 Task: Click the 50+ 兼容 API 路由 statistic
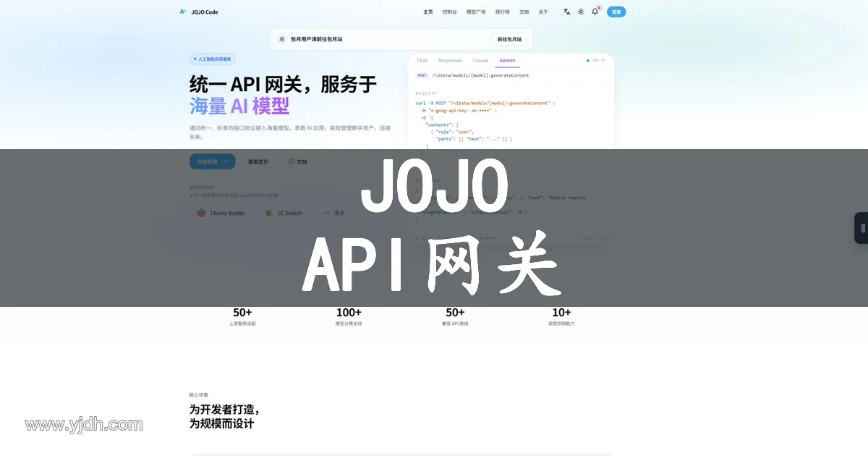[x=455, y=317]
